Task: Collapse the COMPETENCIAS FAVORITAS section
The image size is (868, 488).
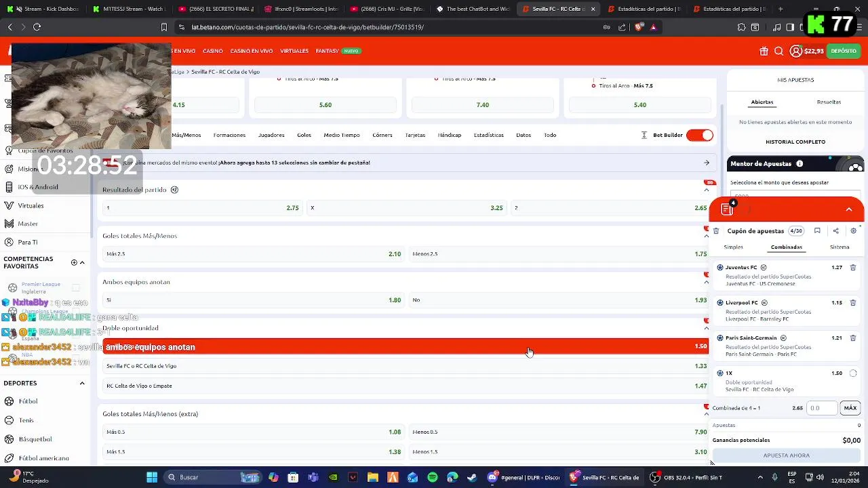Action: [82, 262]
